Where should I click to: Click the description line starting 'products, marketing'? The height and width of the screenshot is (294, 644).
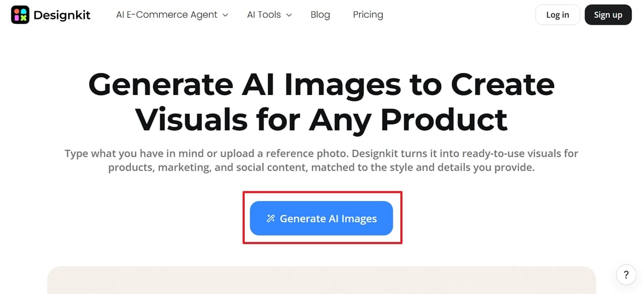[x=321, y=167]
